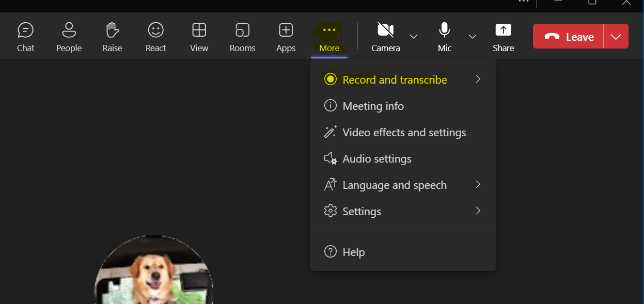Select the dog participant avatar
Image resolution: width=644 pixels, height=304 pixels.
point(154,271)
